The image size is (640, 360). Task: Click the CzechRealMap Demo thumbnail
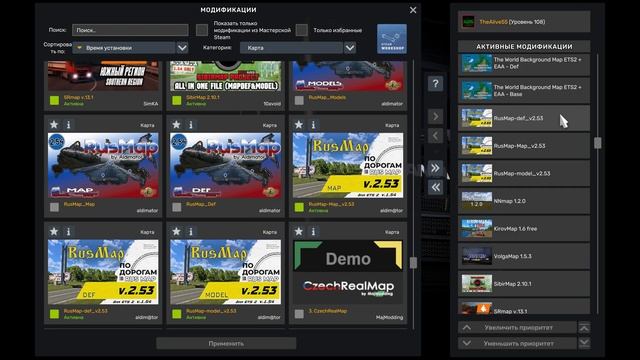coord(348,272)
